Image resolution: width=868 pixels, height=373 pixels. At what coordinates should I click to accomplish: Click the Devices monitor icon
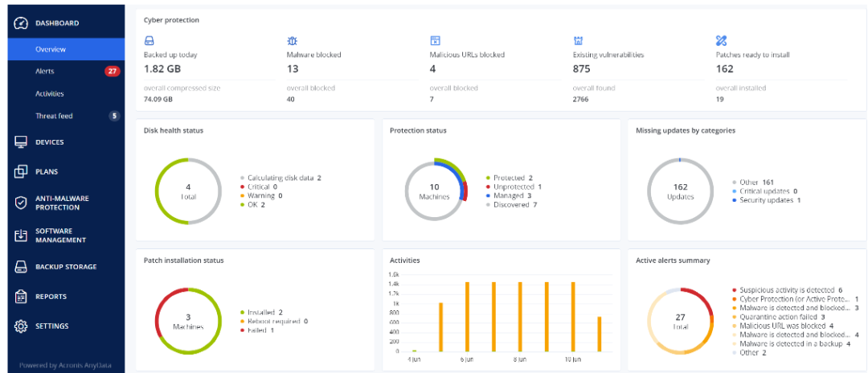tap(22, 142)
